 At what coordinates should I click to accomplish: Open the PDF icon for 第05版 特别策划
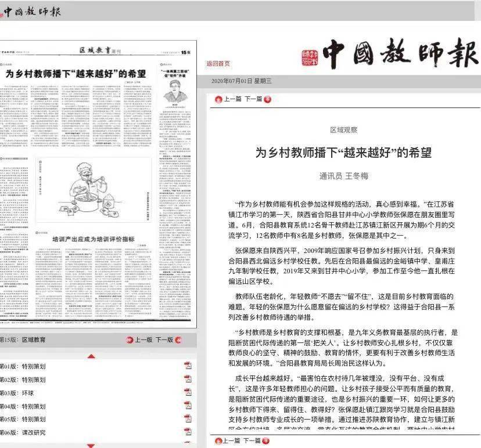(x=188, y=418)
